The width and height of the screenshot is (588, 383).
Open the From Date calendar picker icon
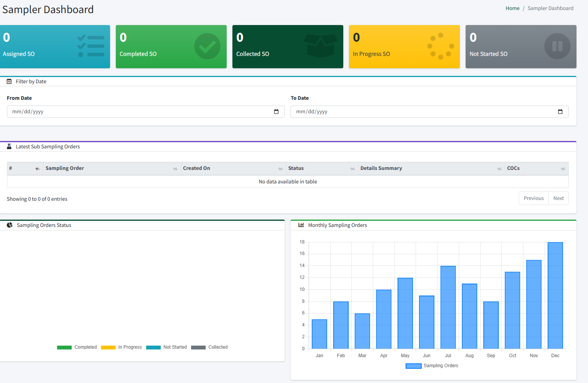pyautogui.click(x=276, y=112)
